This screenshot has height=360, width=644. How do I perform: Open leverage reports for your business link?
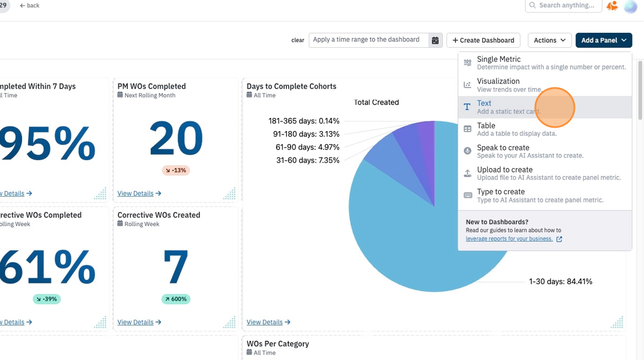[x=509, y=239]
